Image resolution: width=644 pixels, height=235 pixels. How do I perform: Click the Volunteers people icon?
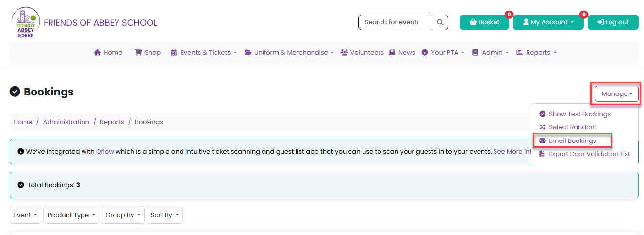[345, 52]
